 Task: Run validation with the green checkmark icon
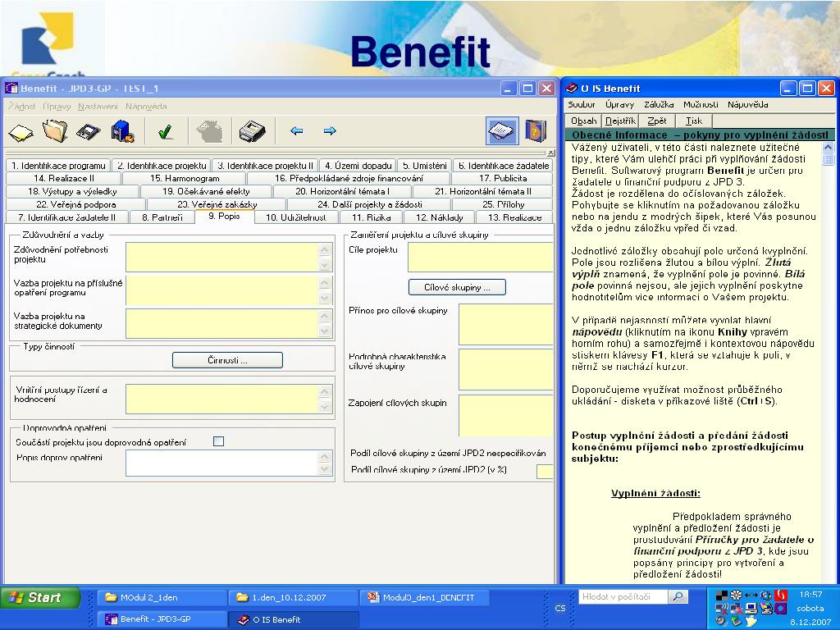pyautogui.click(x=166, y=131)
